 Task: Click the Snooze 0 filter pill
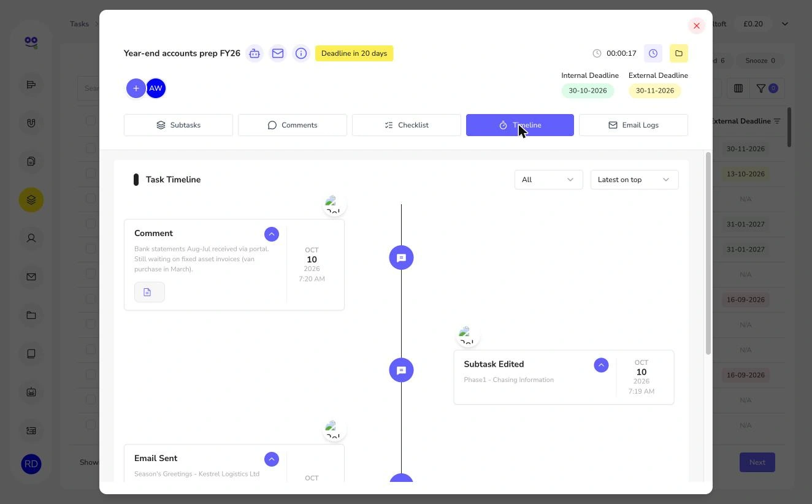760,61
